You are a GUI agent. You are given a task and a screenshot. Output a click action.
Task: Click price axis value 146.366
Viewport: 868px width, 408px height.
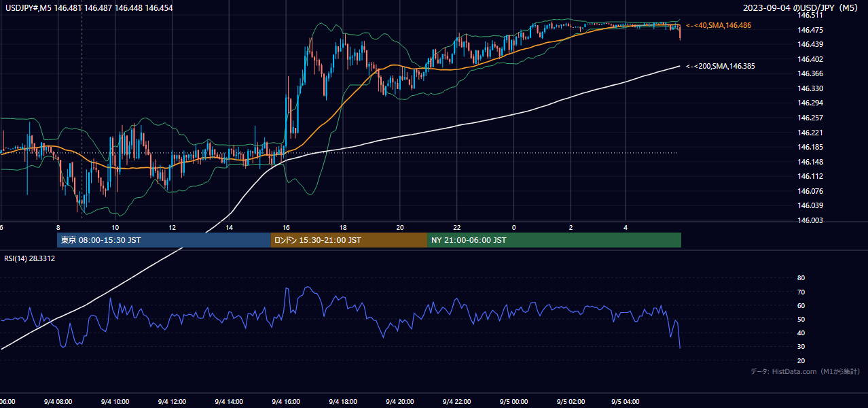point(810,73)
